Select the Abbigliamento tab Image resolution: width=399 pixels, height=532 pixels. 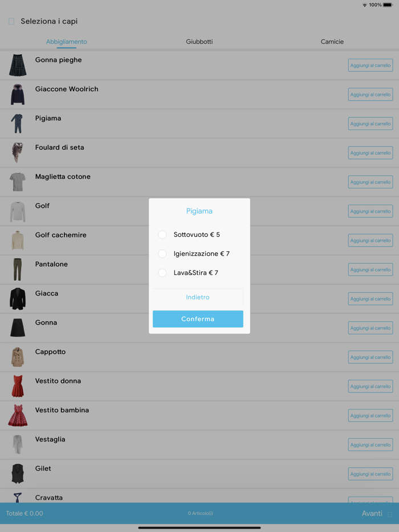(67, 42)
